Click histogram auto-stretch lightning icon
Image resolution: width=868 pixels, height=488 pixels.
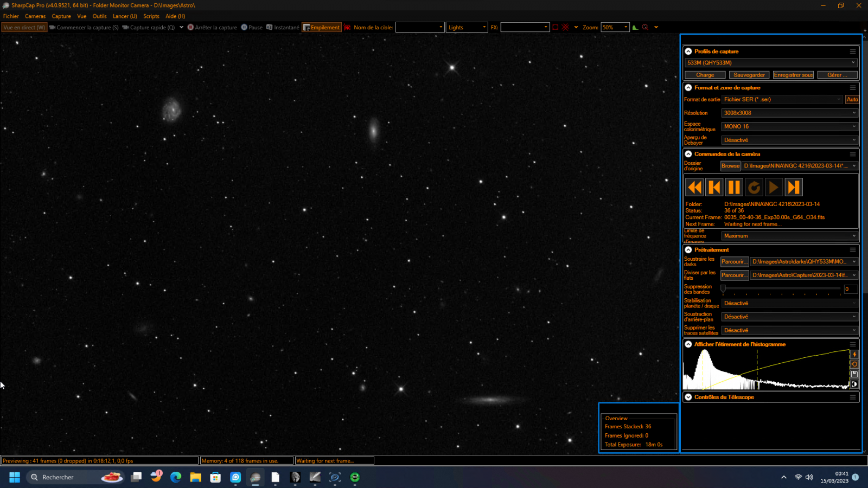(854, 355)
